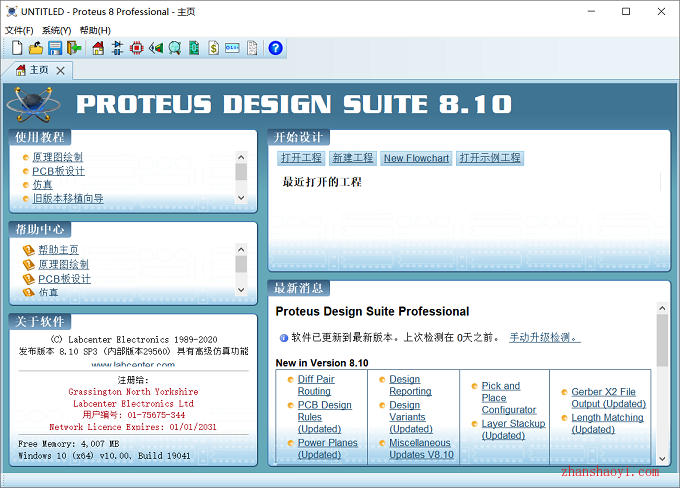680x488 pixels.
Task: Open Design Explorer green chip icon
Action: click(194, 48)
